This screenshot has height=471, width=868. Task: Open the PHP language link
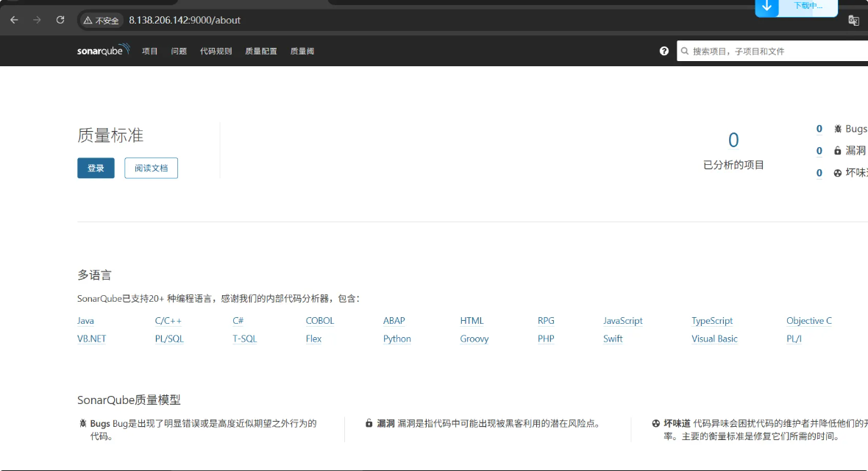(546, 339)
